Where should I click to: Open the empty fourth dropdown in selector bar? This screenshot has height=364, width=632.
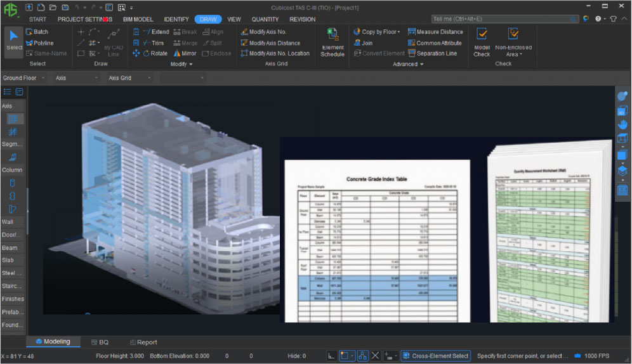click(183, 78)
